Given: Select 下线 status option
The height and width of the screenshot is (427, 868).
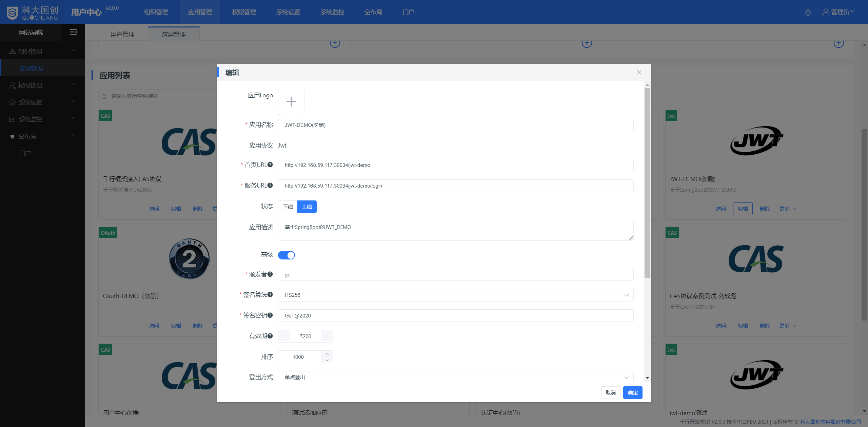Looking at the screenshot, I should pos(288,207).
